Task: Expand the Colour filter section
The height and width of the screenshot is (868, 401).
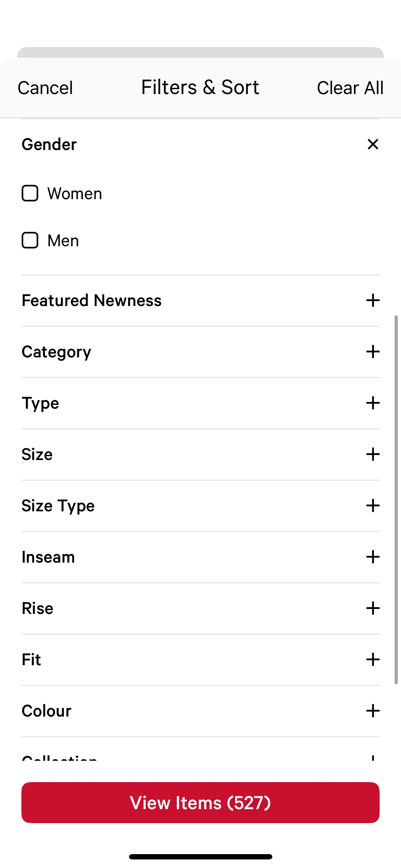Action: point(200,711)
